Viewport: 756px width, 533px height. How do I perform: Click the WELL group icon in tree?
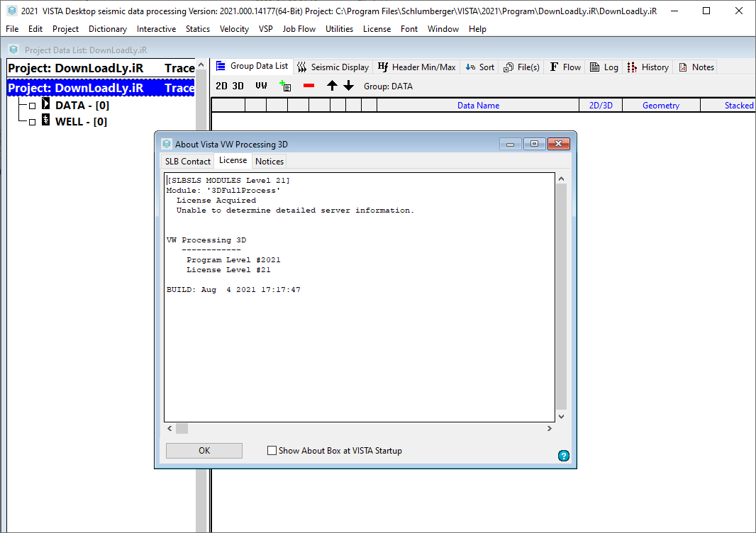click(x=46, y=120)
